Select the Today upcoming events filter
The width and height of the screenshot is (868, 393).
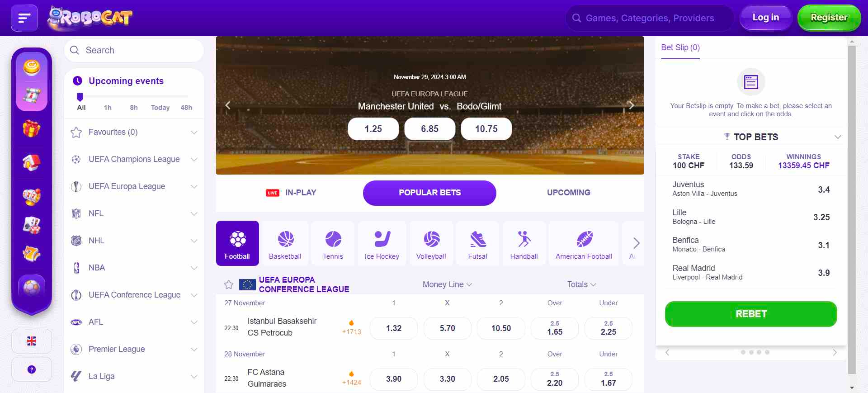click(x=160, y=108)
